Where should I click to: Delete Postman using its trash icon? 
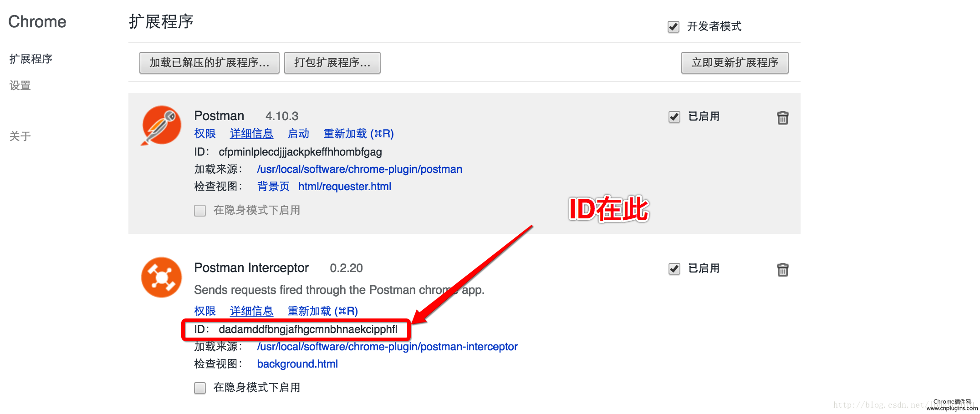tap(782, 118)
